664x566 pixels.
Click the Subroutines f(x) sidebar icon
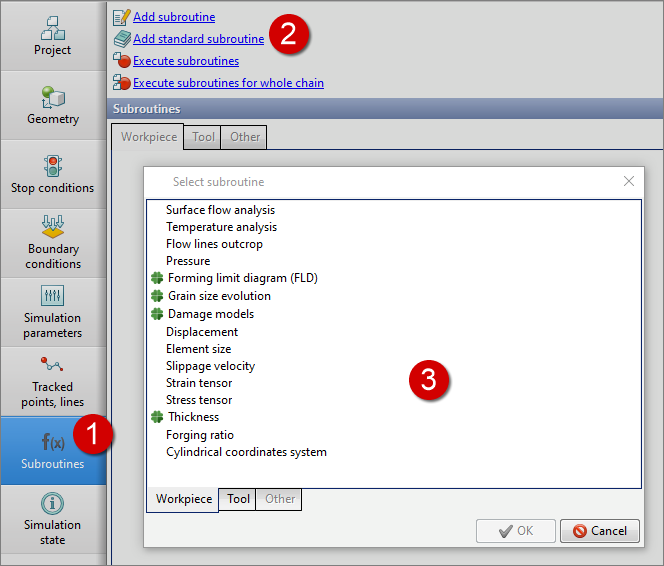[52, 442]
